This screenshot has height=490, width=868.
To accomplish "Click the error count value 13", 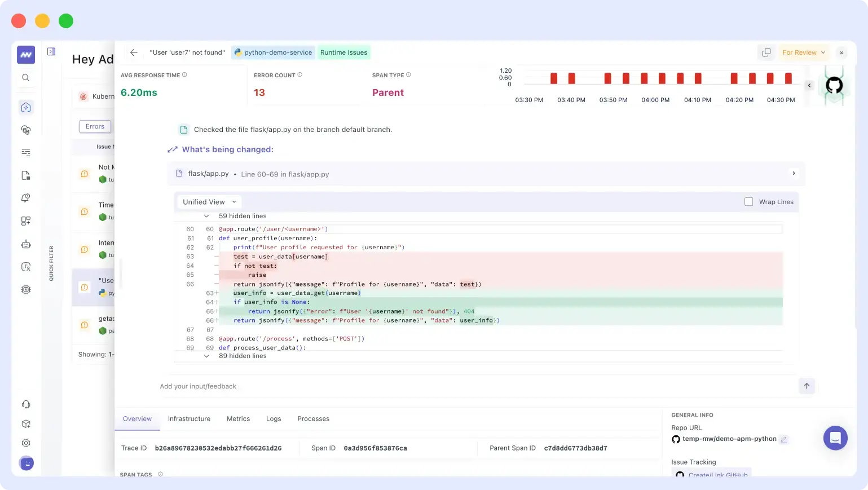I will click(x=259, y=92).
